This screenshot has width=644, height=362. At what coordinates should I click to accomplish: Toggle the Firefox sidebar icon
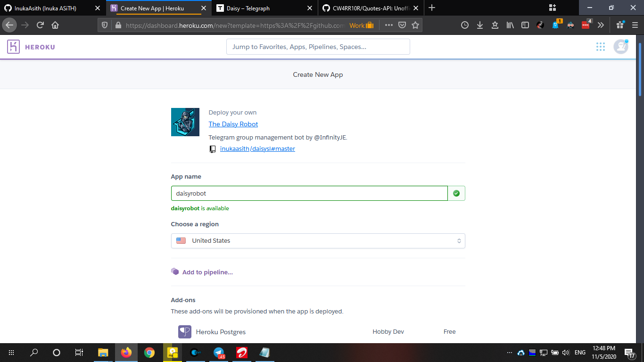click(525, 25)
